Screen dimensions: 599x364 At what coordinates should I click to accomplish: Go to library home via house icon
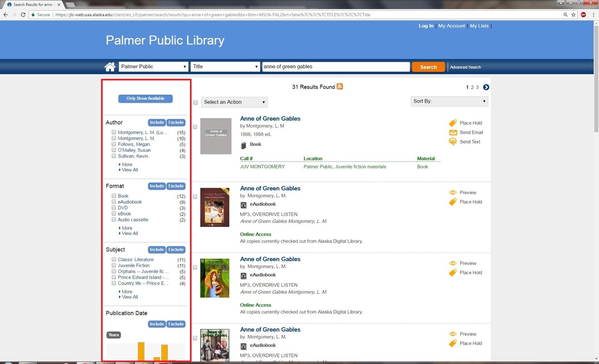pos(110,67)
